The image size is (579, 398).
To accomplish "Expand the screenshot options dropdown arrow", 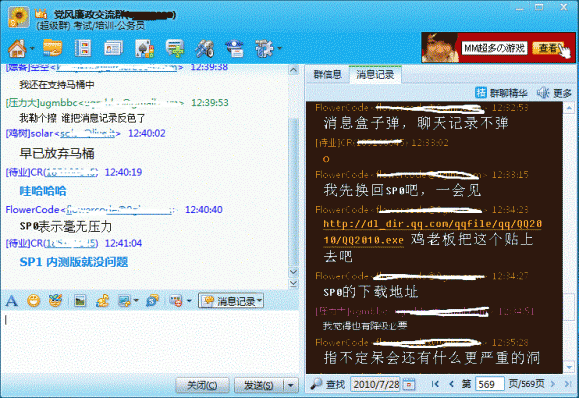I will pos(136,301).
